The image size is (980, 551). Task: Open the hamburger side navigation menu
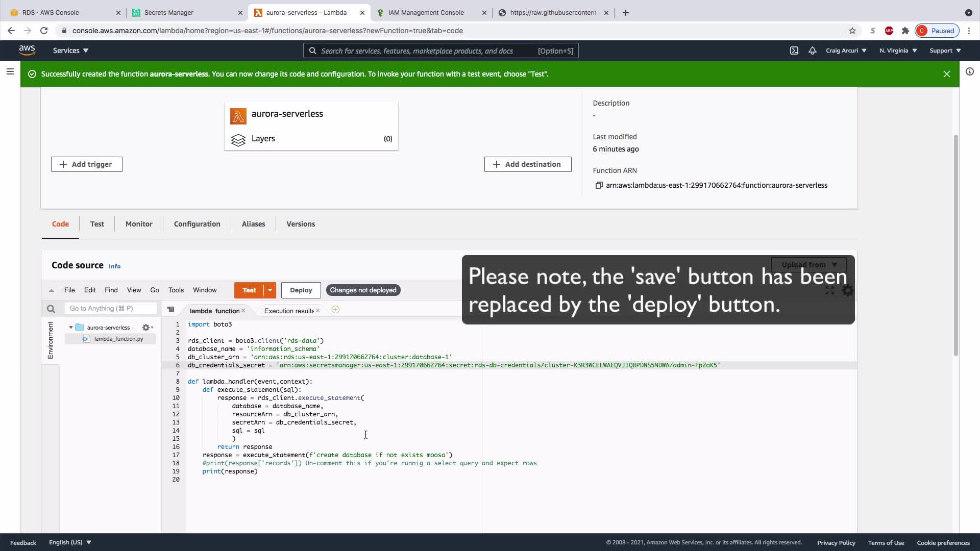[x=10, y=72]
